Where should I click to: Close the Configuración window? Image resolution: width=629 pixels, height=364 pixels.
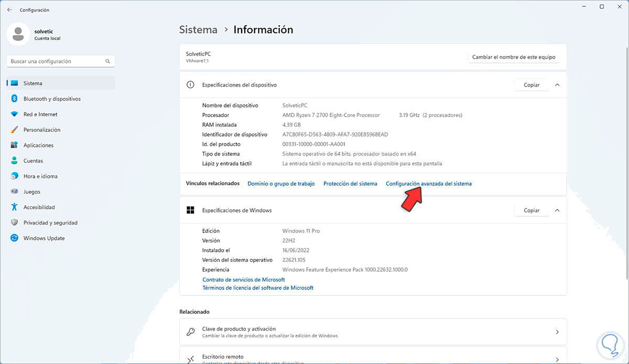pyautogui.click(x=620, y=7)
